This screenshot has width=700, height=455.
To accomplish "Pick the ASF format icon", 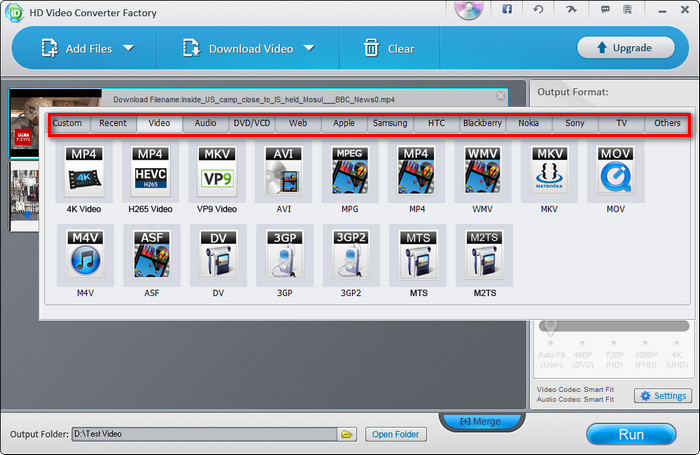I will tap(152, 255).
